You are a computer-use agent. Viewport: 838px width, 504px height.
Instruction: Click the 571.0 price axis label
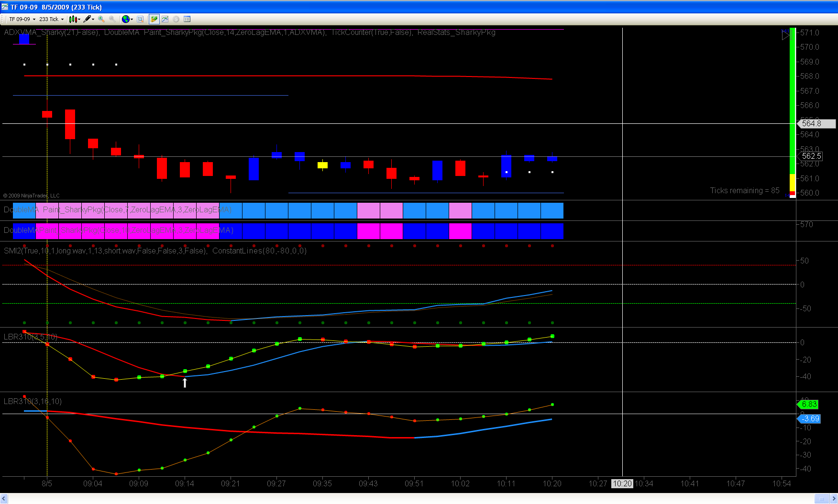coord(809,33)
